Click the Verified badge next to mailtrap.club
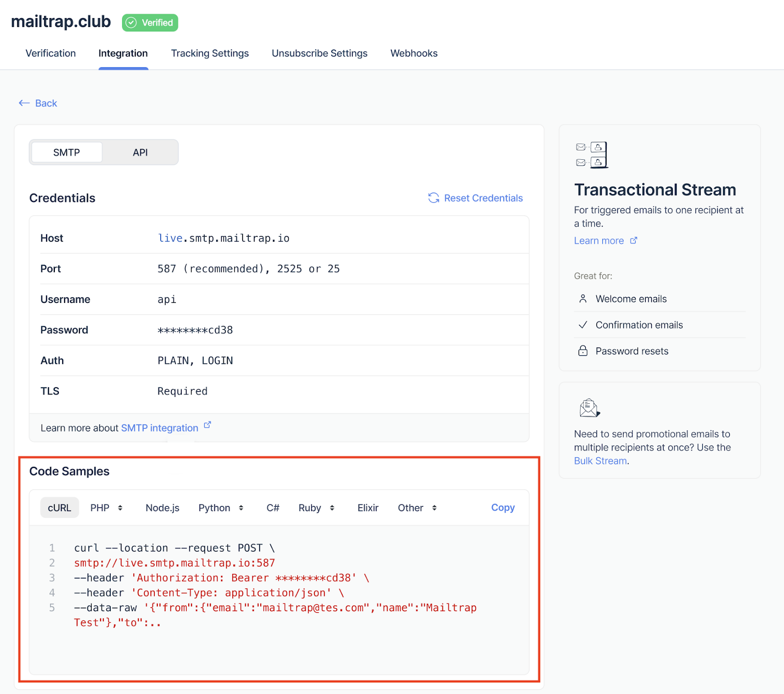Viewport: 784px width, 694px height. [149, 22]
